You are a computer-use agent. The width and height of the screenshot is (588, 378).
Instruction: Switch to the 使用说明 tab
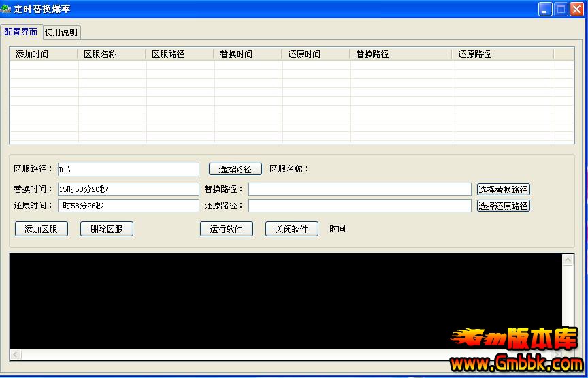(61, 32)
